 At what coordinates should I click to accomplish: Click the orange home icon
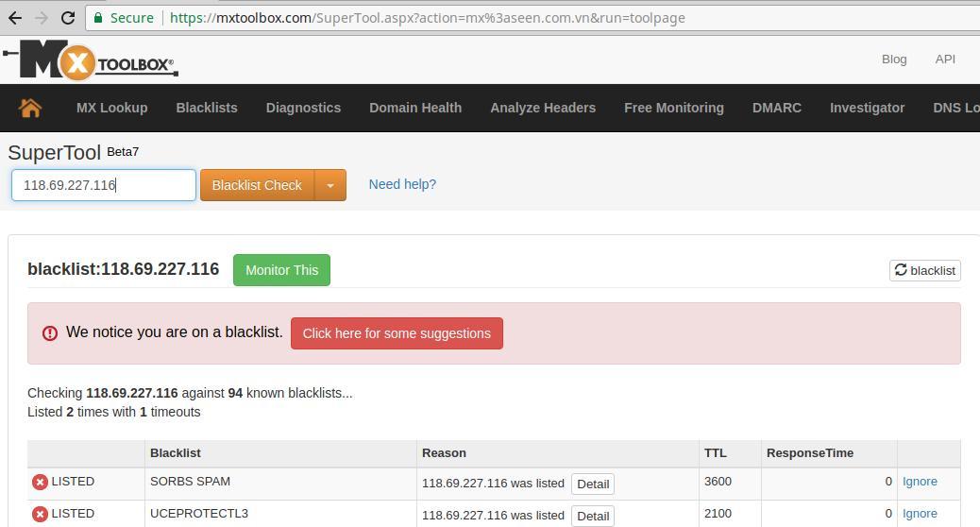point(30,108)
